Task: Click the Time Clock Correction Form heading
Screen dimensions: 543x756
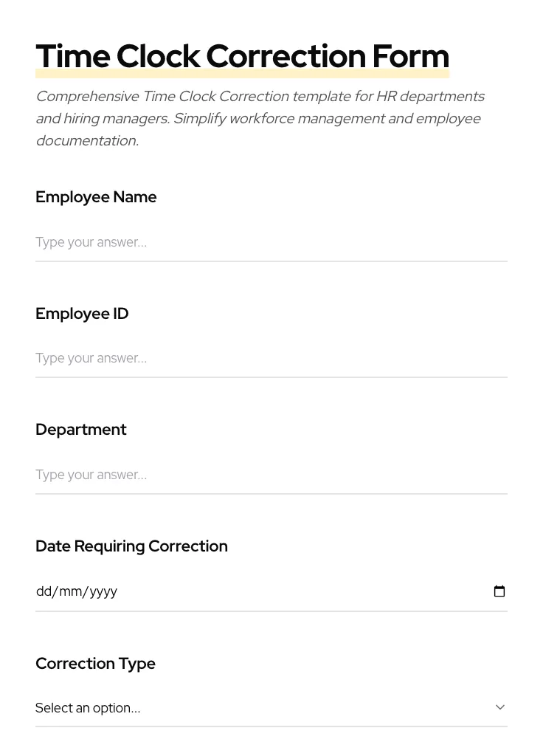Action: [x=242, y=56]
